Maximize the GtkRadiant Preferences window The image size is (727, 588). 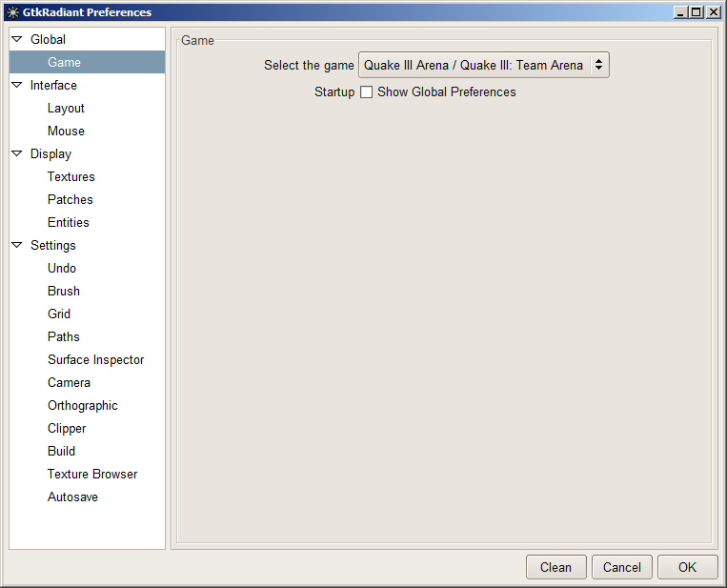pos(697,12)
